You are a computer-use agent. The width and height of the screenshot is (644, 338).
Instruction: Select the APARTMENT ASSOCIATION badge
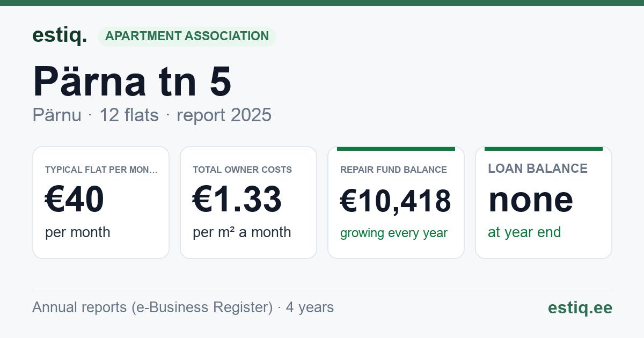pos(187,36)
